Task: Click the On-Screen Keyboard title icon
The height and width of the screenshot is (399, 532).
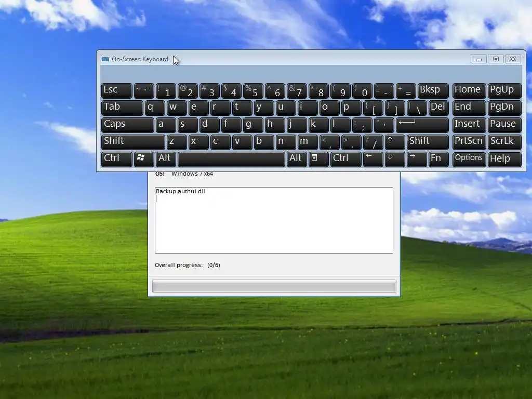Action: (x=105, y=59)
